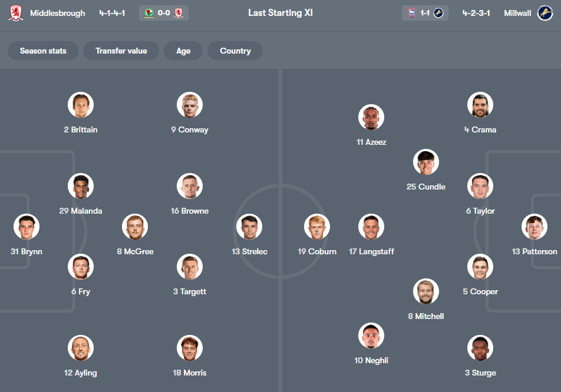
Task: Click the Middlesbrough team name link
Action: click(57, 13)
